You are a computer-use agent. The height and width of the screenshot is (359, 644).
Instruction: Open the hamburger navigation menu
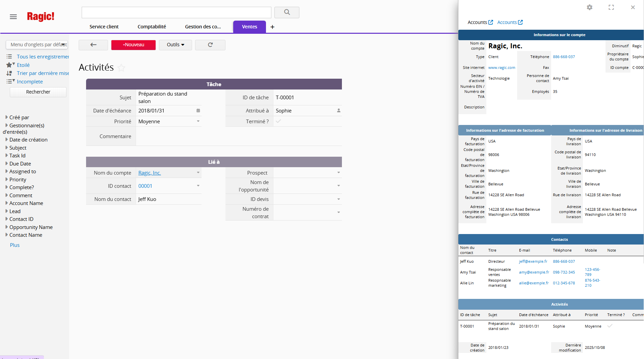13,17
